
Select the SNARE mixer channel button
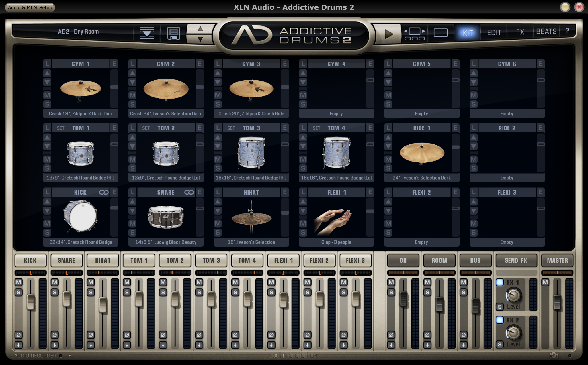point(66,260)
